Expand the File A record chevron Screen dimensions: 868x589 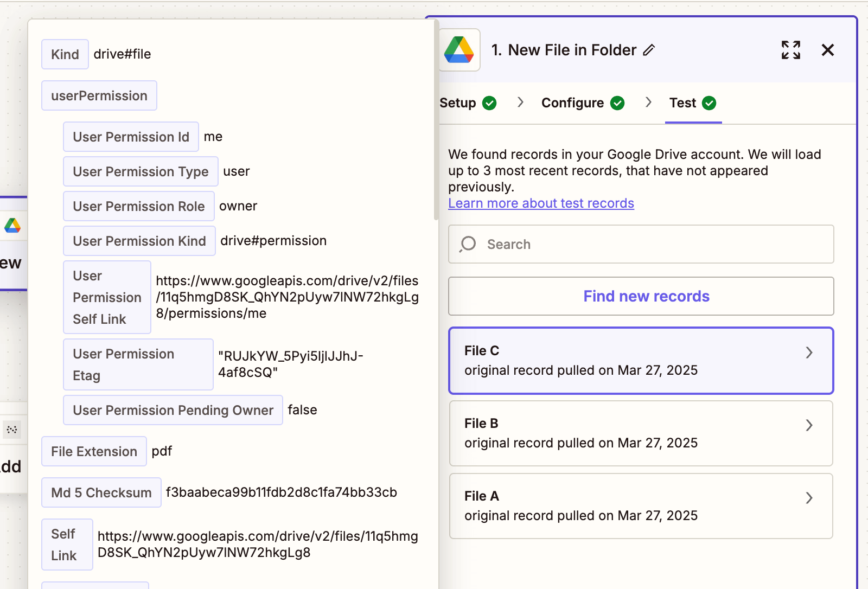click(x=809, y=498)
